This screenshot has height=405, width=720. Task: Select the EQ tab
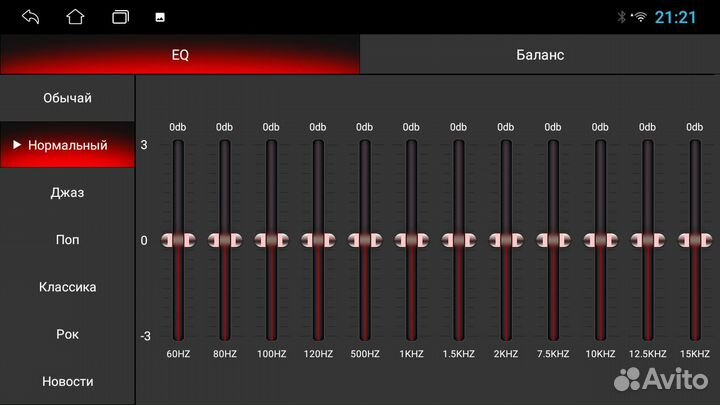click(x=180, y=55)
